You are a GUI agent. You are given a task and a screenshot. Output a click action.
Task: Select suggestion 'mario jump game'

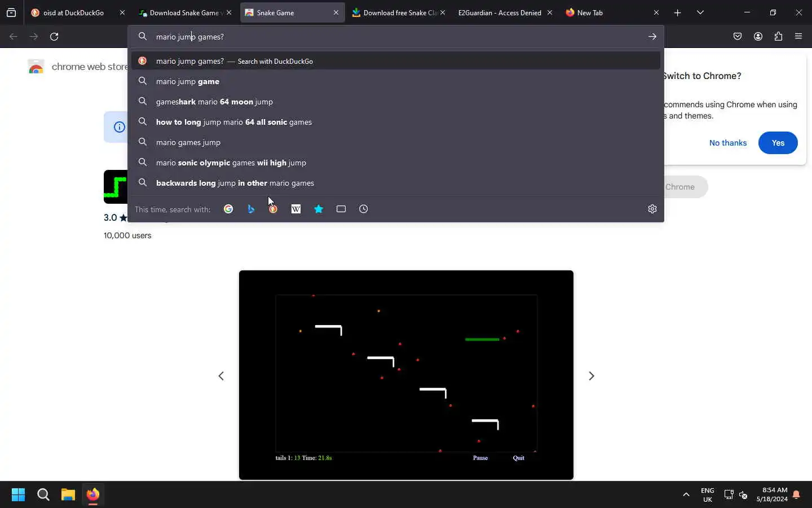[396, 81]
